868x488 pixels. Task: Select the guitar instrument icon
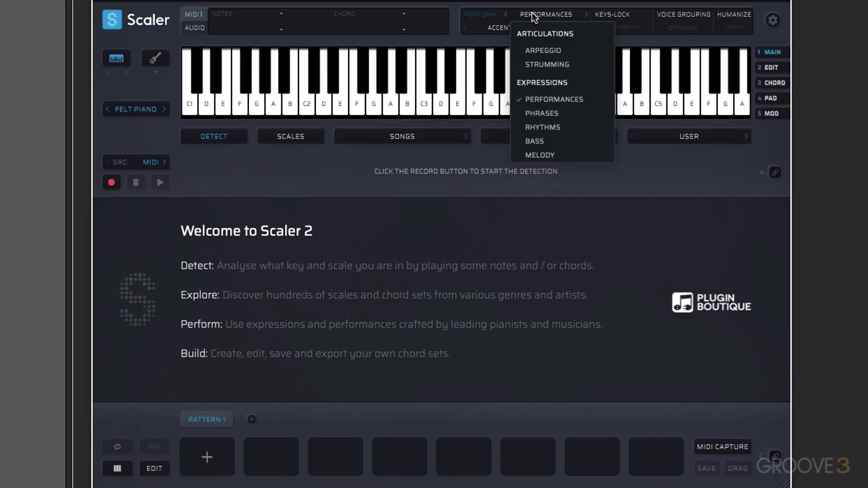coord(155,58)
